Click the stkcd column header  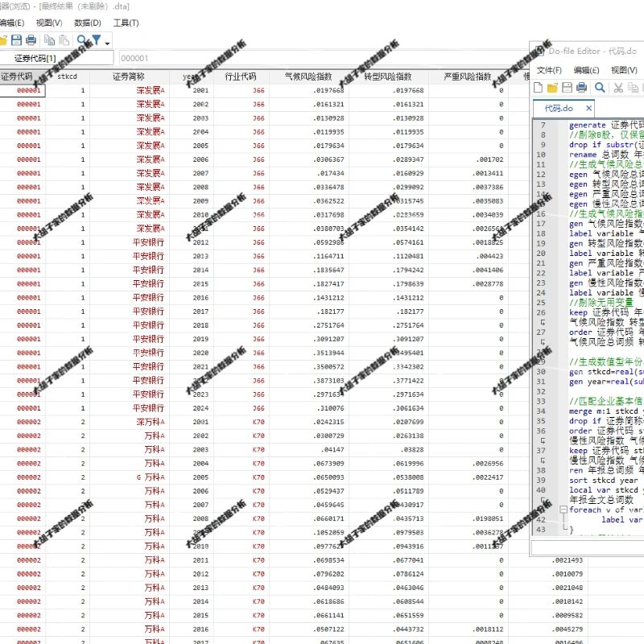pos(68,76)
